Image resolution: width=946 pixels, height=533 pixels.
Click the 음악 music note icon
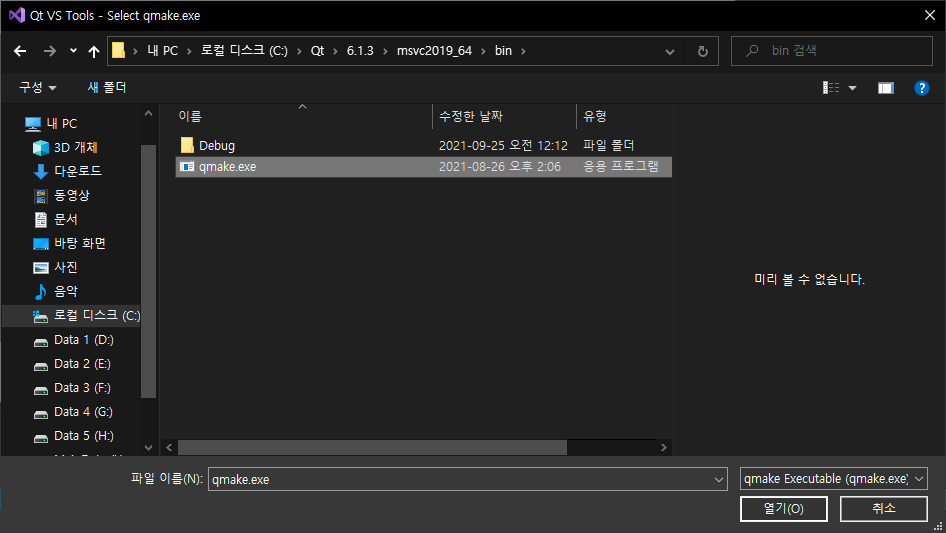coord(40,292)
